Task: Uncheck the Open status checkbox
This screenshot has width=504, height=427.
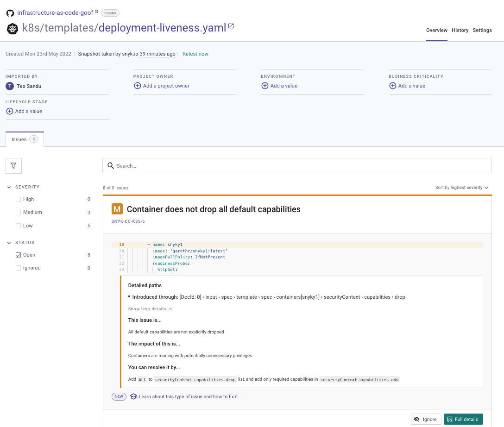Action: pyautogui.click(x=19, y=255)
